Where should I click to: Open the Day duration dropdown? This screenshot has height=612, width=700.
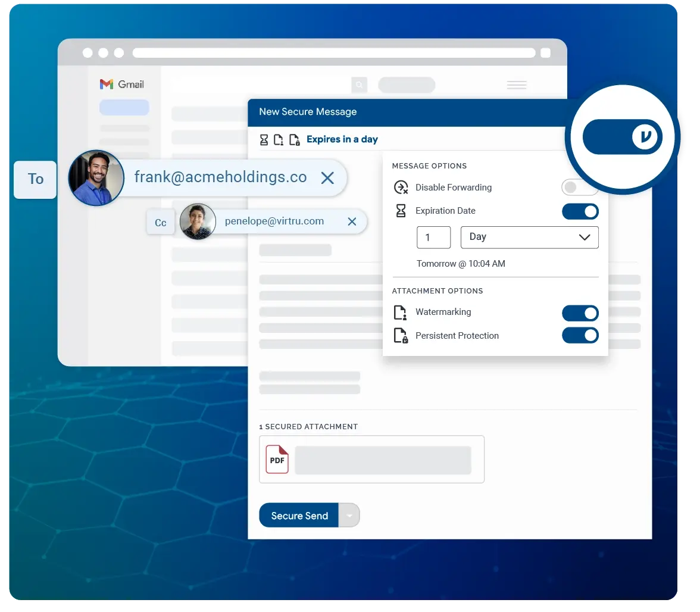point(529,237)
